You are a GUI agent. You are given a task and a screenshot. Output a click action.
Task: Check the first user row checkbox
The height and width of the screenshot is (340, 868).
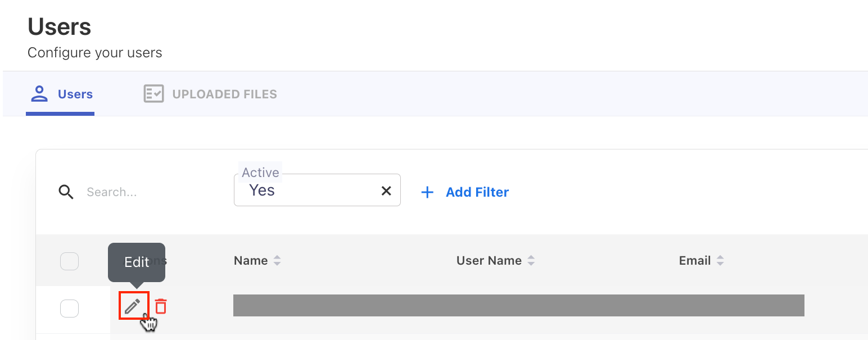70,308
